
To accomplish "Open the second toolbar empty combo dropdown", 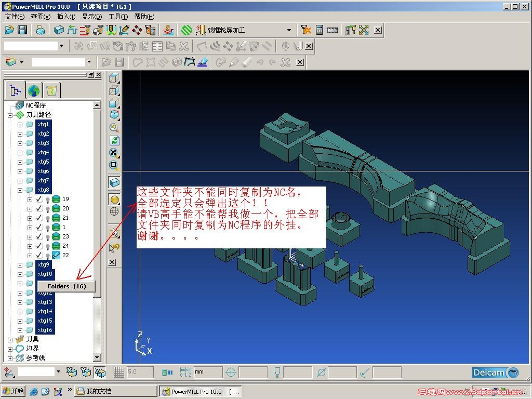I will coord(61,46).
